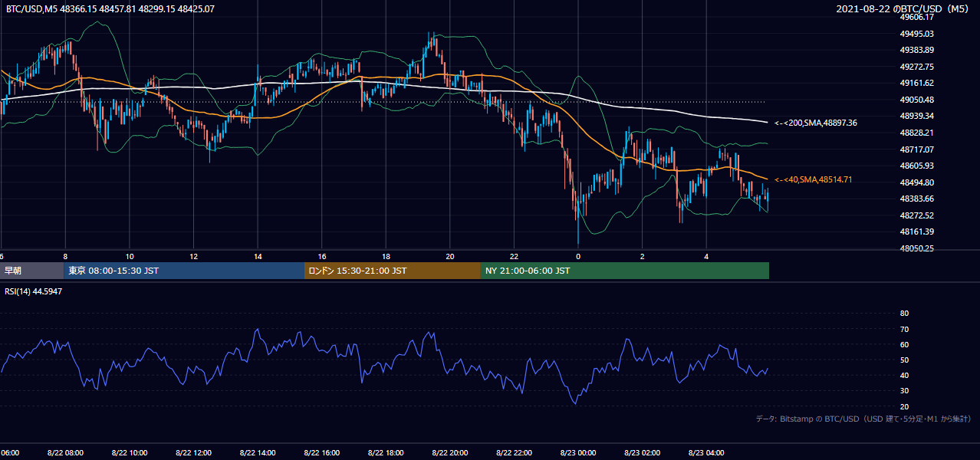Click price axis value 48050.25
The image size is (980, 460).
tap(917, 248)
